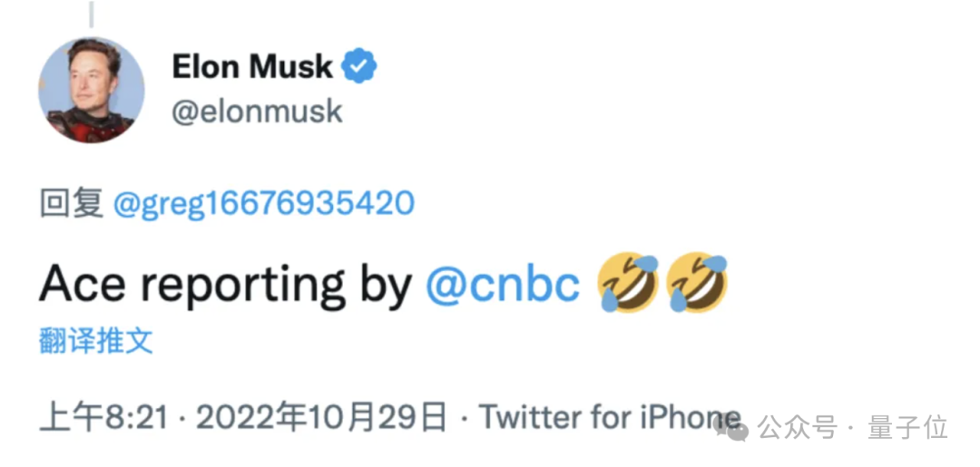
Task: Click the blue verified badge
Action: click(359, 65)
